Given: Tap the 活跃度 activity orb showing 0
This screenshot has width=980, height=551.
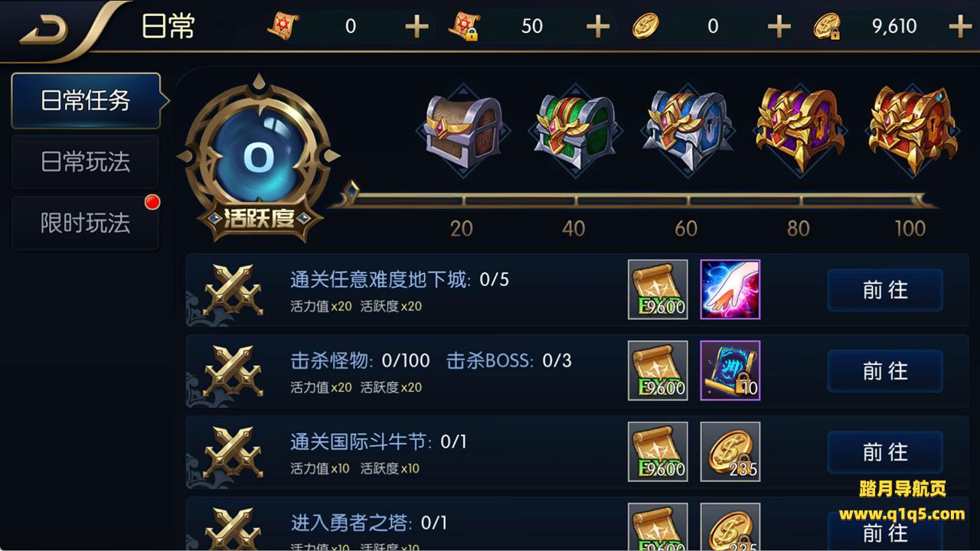Looking at the screenshot, I should pos(259,158).
